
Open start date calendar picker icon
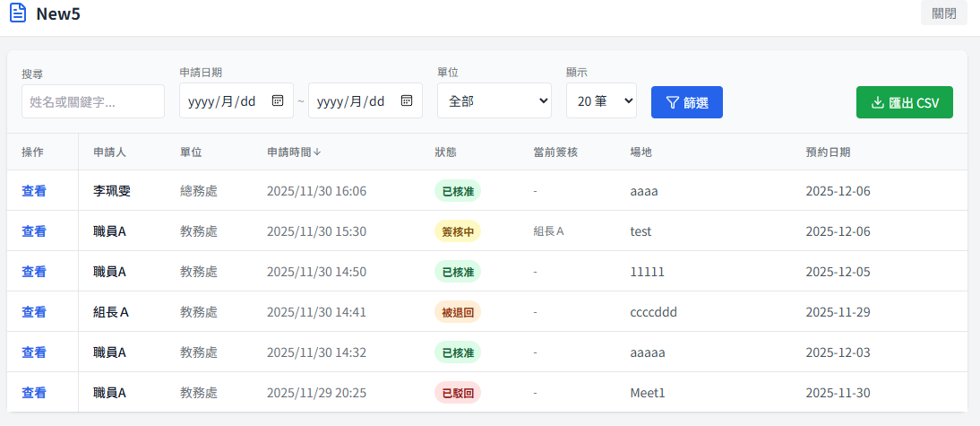tap(278, 100)
